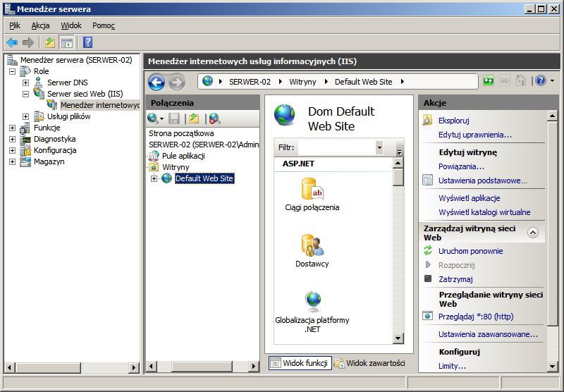This screenshot has height=392, width=564.
Task: Collapse the Serwer sieci Web (IIS) node
Action: point(25,94)
